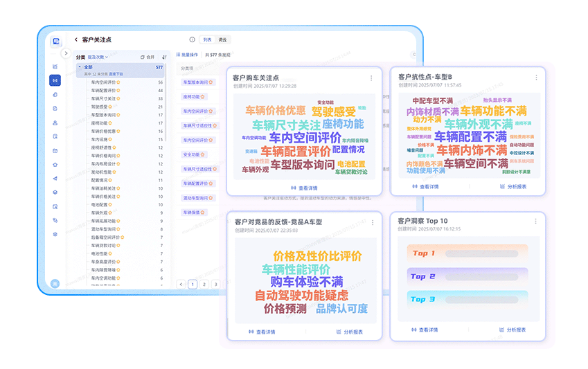Screen dimensions: 588x369
Task: Click the sort icon right of 合并
Action: pyautogui.click(x=164, y=57)
